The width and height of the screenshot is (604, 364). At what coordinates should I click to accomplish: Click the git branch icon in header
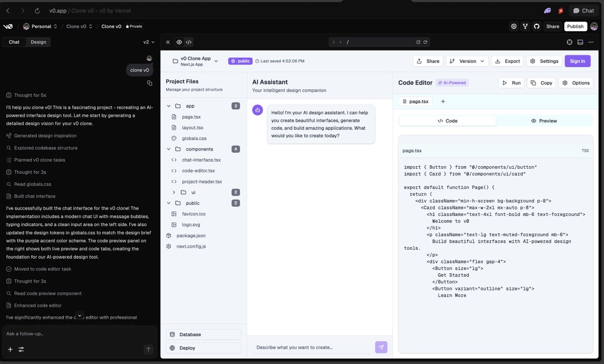coord(525,26)
